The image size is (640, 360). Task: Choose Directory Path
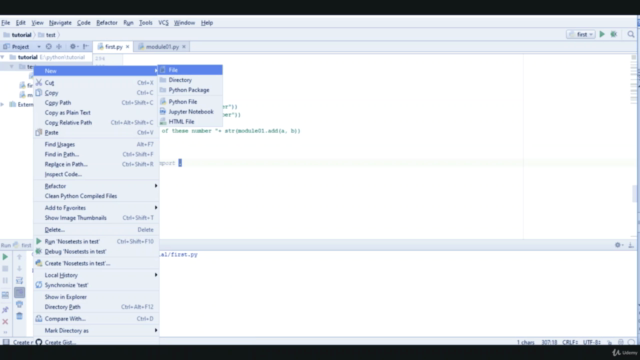pyautogui.click(x=96, y=307)
